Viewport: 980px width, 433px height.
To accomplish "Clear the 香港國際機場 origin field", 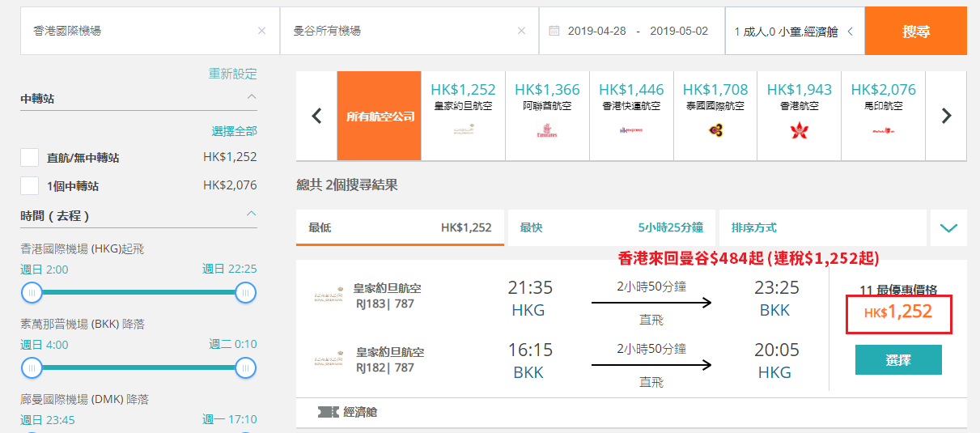I will (261, 31).
